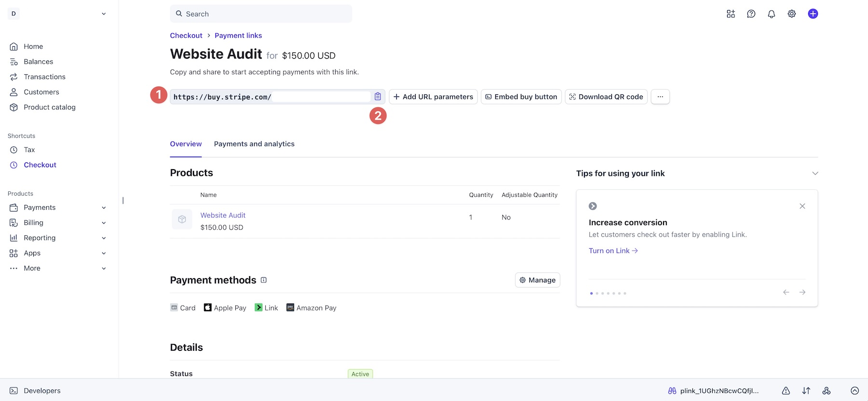Click the Active status badge
Screen dimensions: 868x401
tap(360, 374)
